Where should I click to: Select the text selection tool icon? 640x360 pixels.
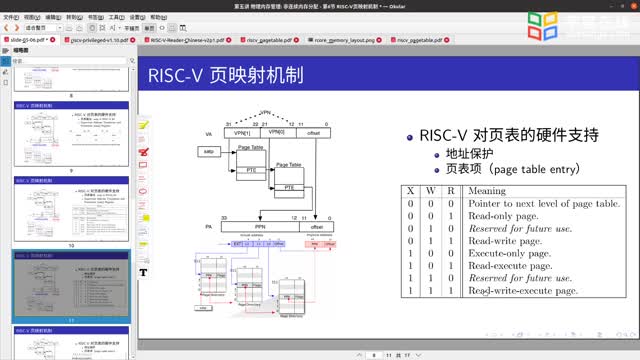pyautogui.click(x=112, y=28)
